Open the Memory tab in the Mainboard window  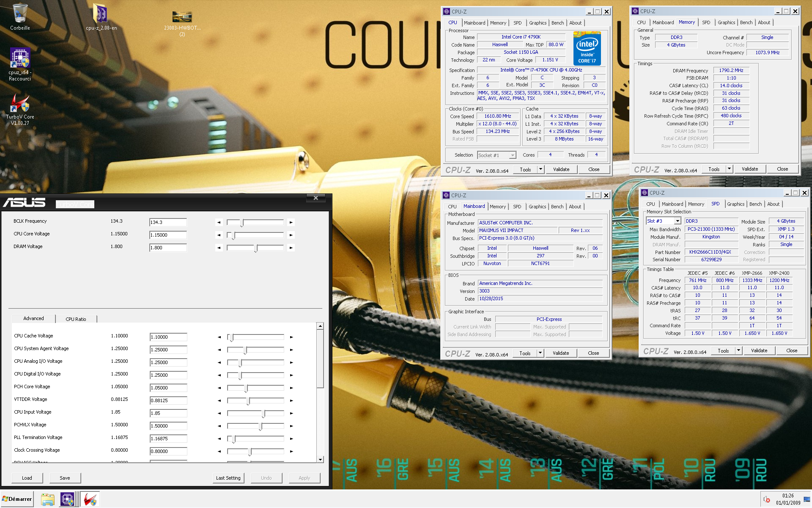click(x=497, y=207)
